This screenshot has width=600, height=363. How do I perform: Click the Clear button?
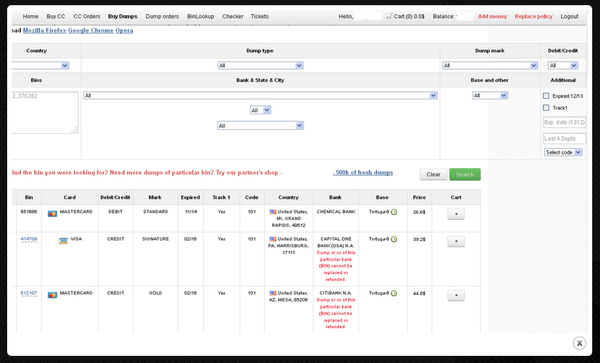(434, 174)
